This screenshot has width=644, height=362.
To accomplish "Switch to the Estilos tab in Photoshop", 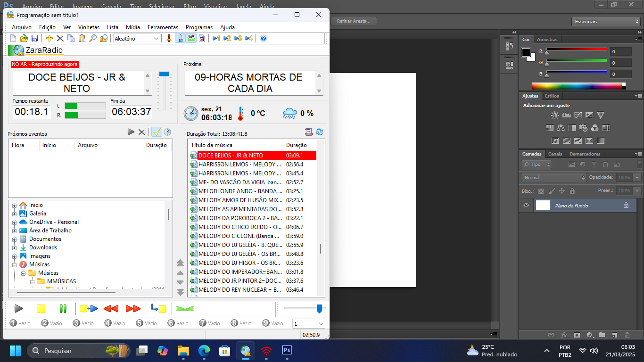I will pos(552,96).
